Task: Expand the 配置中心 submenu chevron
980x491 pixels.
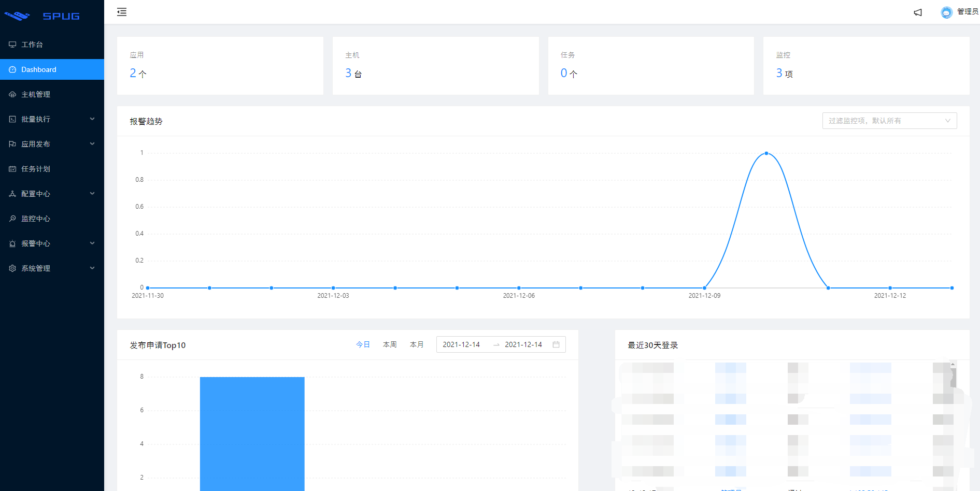Action: pos(92,194)
